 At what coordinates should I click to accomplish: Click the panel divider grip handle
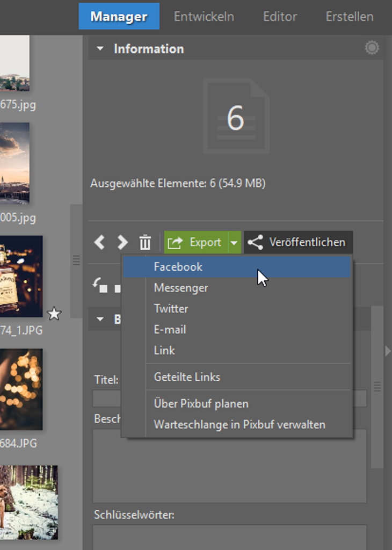76,260
